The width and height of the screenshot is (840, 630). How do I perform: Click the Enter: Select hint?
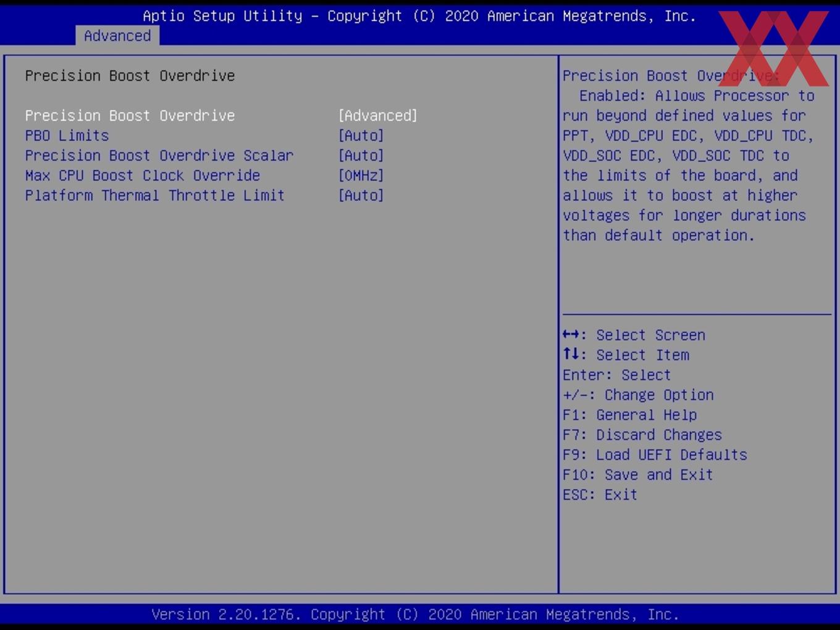[x=616, y=375]
